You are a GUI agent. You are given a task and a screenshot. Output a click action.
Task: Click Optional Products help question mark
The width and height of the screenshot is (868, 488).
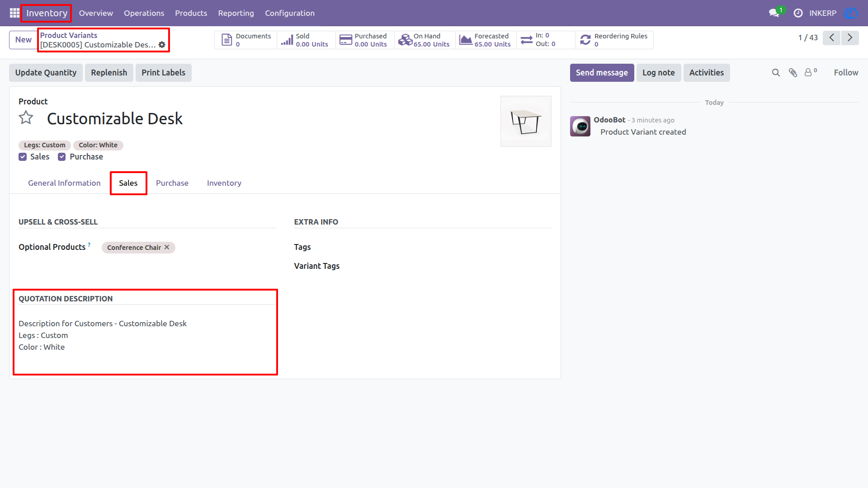[89, 244]
